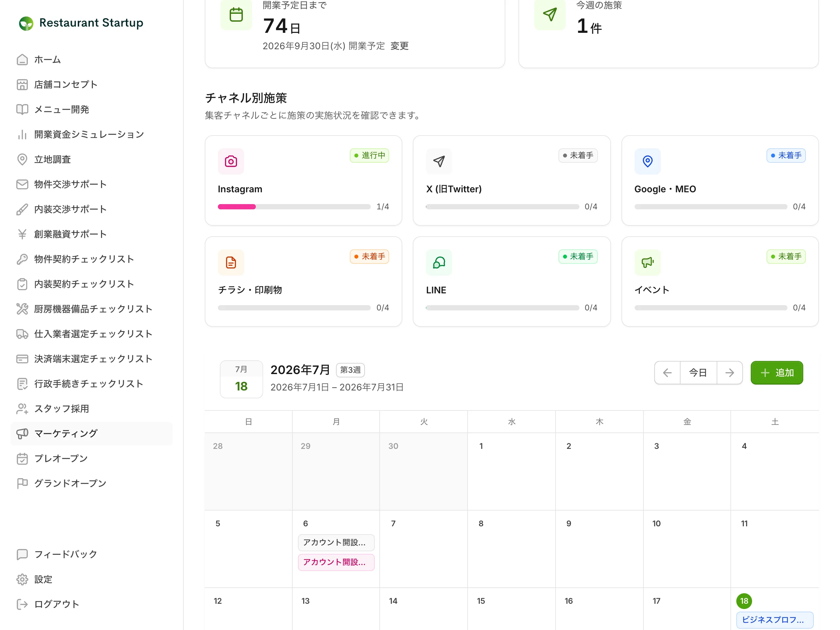Click the 未着手 badge on Google・MEO card

click(786, 155)
